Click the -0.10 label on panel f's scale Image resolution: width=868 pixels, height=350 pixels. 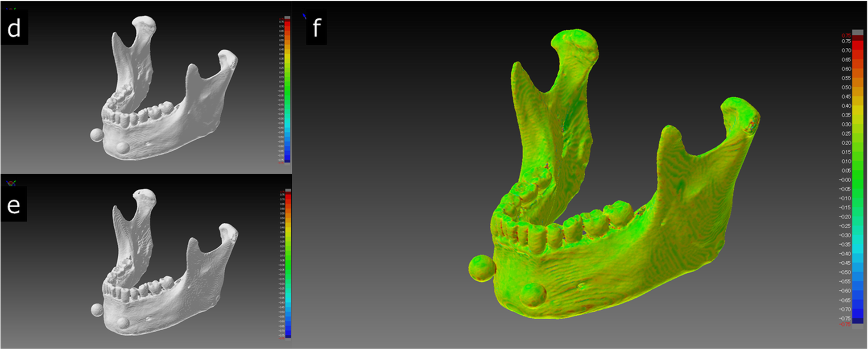tap(845, 198)
